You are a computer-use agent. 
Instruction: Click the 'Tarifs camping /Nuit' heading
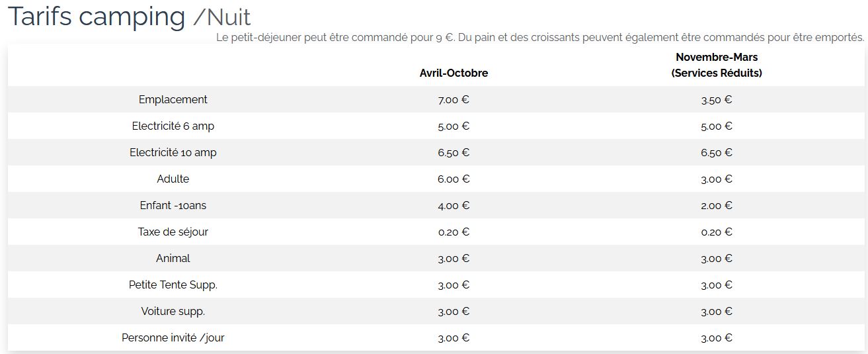click(x=129, y=17)
